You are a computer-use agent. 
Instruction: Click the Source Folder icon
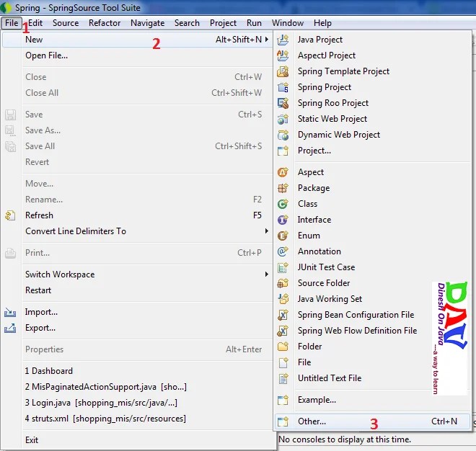(x=283, y=283)
